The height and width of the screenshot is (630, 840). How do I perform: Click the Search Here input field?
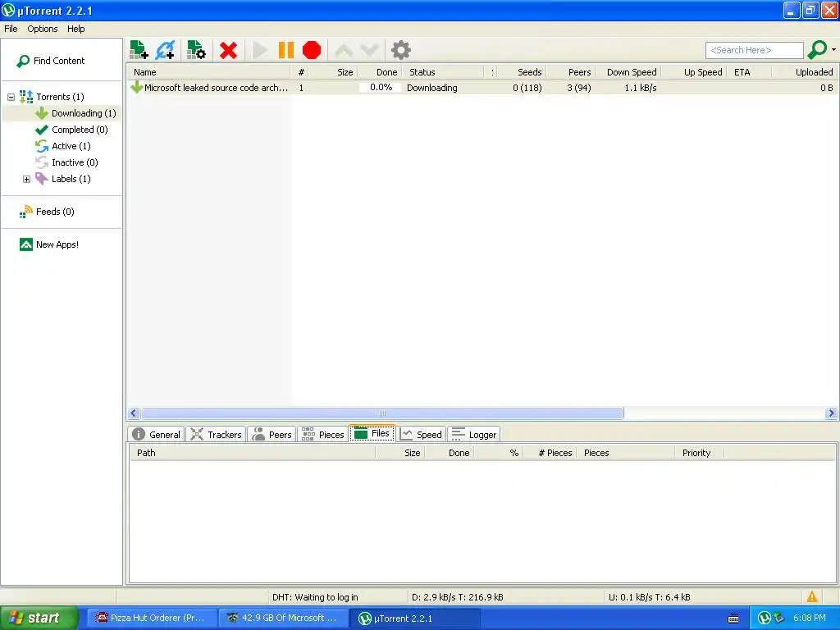pyautogui.click(x=755, y=50)
